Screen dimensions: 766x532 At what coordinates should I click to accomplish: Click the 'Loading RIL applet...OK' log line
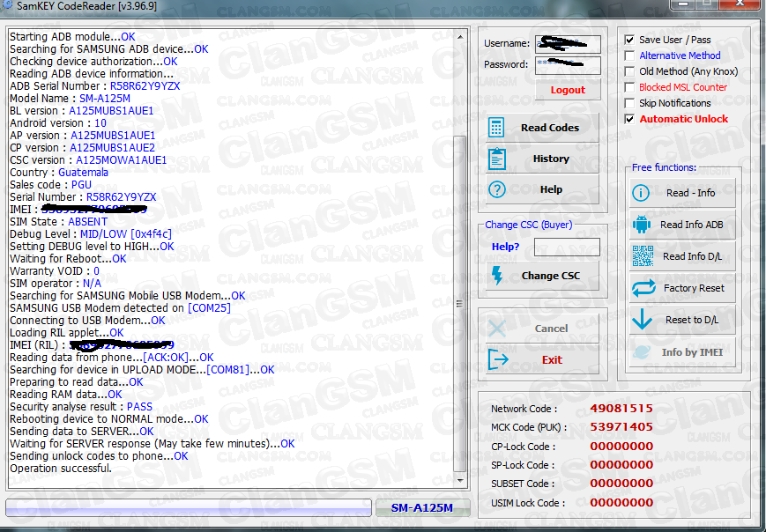pyautogui.click(x=67, y=332)
